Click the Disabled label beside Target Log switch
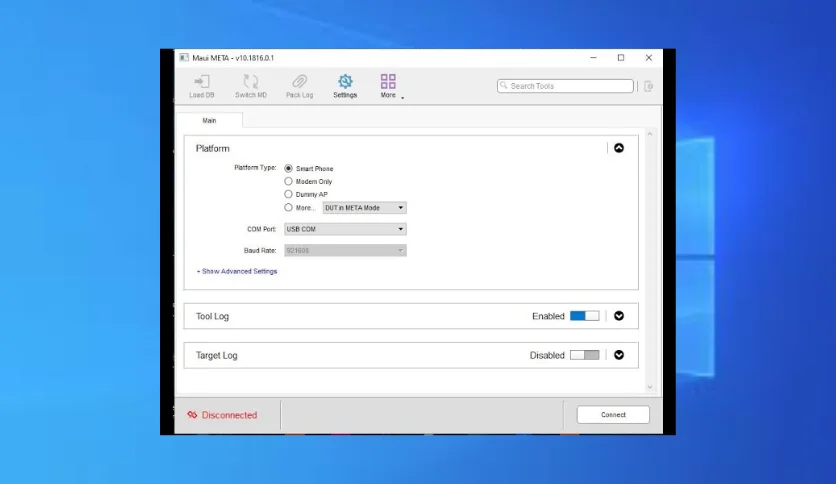Image resolution: width=836 pixels, height=484 pixels. [547, 355]
